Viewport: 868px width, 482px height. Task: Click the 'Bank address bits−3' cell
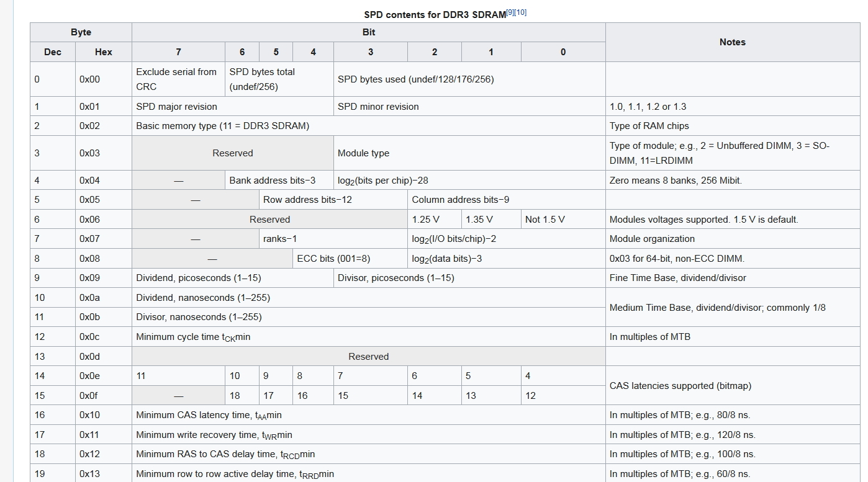click(x=273, y=181)
